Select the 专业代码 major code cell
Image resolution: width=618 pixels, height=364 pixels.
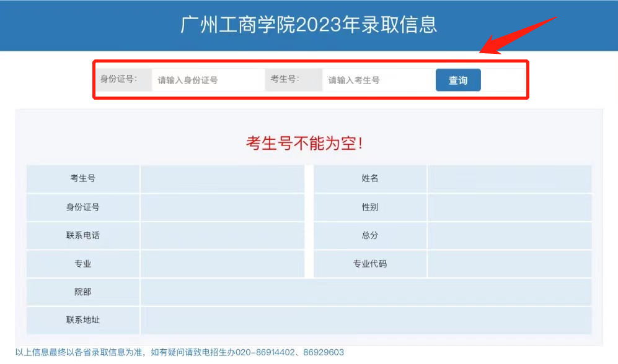point(370,264)
